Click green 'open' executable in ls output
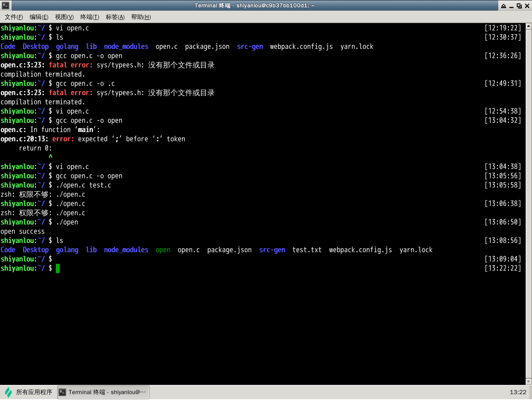This screenshot has height=414, width=532. pos(163,250)
